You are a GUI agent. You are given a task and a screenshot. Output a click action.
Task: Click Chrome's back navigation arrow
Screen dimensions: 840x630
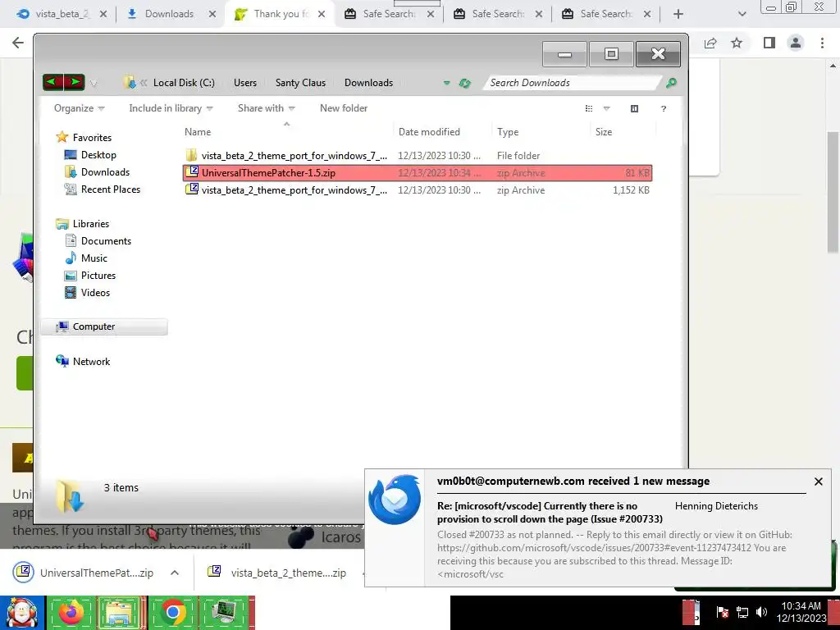pyautogui.click(x=18, y=43)
